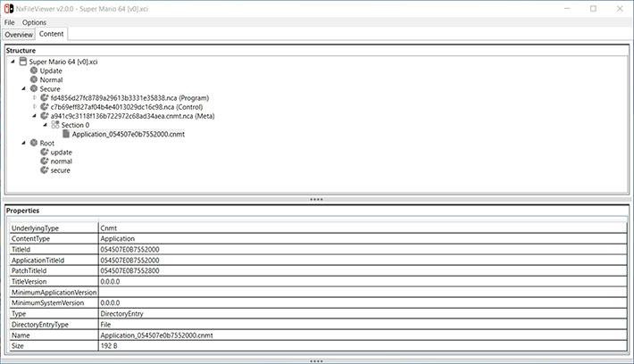
Task: Click the lowercase secure entry icon
Action: click(45, 170)
